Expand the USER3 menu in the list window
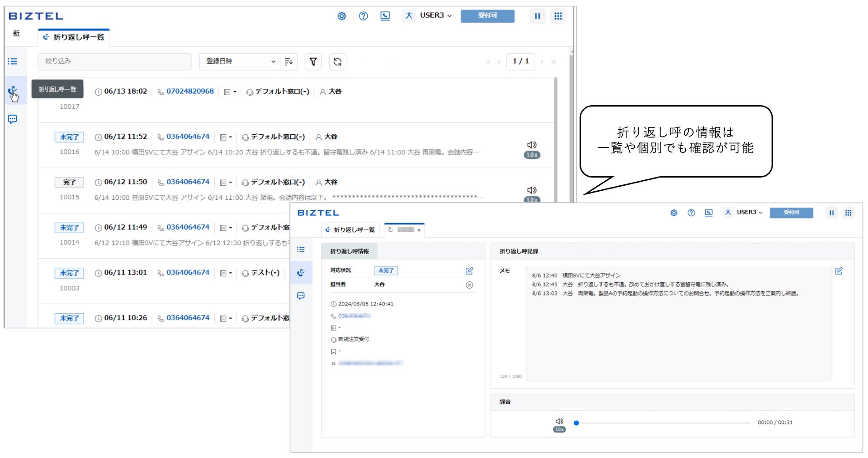The height and width of the screenshot is (458, 868). coord(436,15)
